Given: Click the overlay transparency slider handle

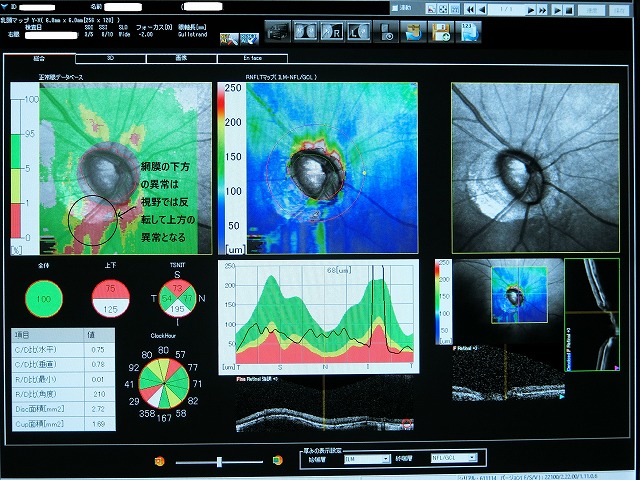Looking at the screenshot, I should tap(219, 459).
